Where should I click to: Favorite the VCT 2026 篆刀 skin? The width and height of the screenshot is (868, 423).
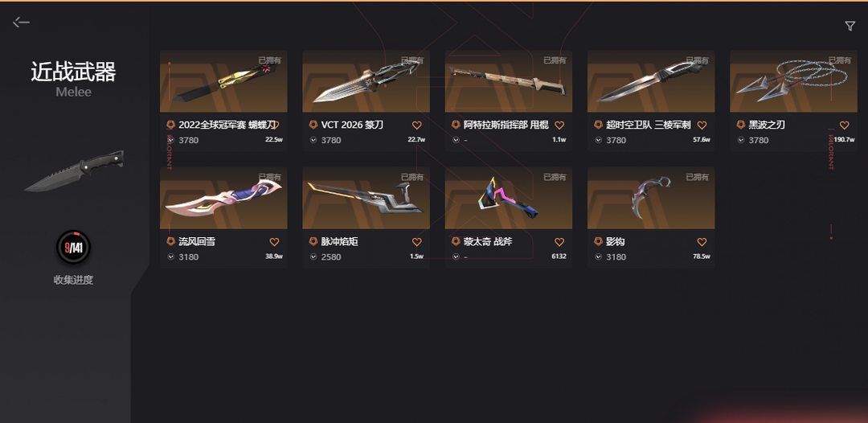(x=417, y=125)
